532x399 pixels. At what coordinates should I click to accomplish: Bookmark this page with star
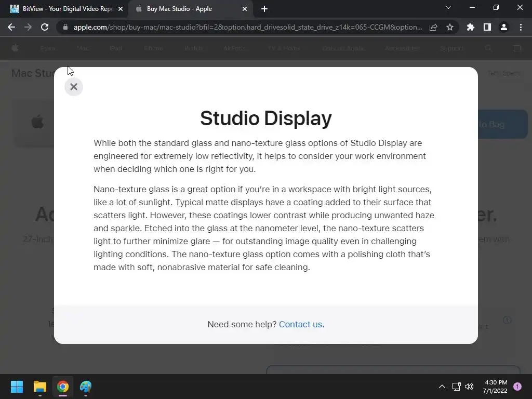tap(450, 28)
